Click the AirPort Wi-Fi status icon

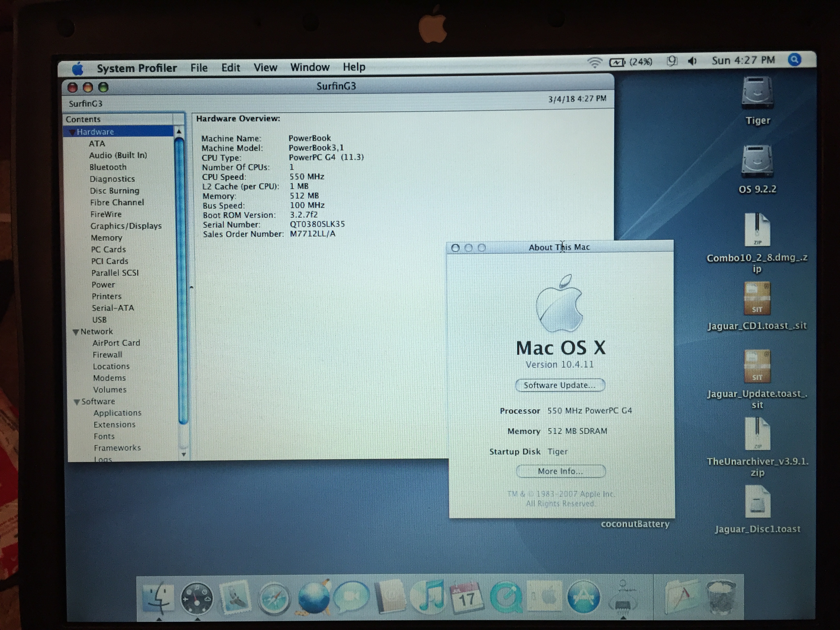(594, 62)
